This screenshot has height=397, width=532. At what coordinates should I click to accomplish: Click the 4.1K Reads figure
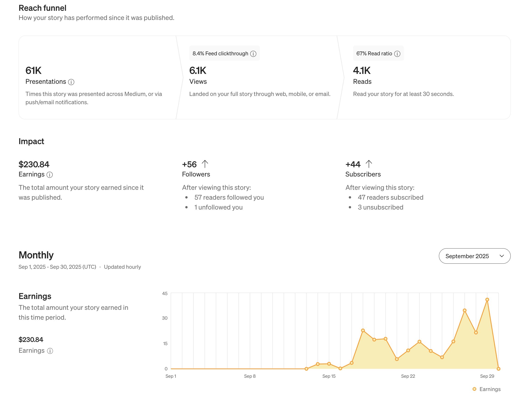tap(362, 71)
